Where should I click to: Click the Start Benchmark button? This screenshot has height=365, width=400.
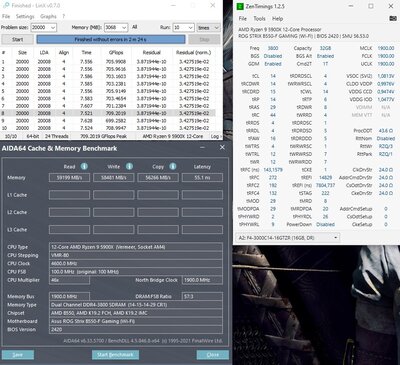[x=115, y=355]
